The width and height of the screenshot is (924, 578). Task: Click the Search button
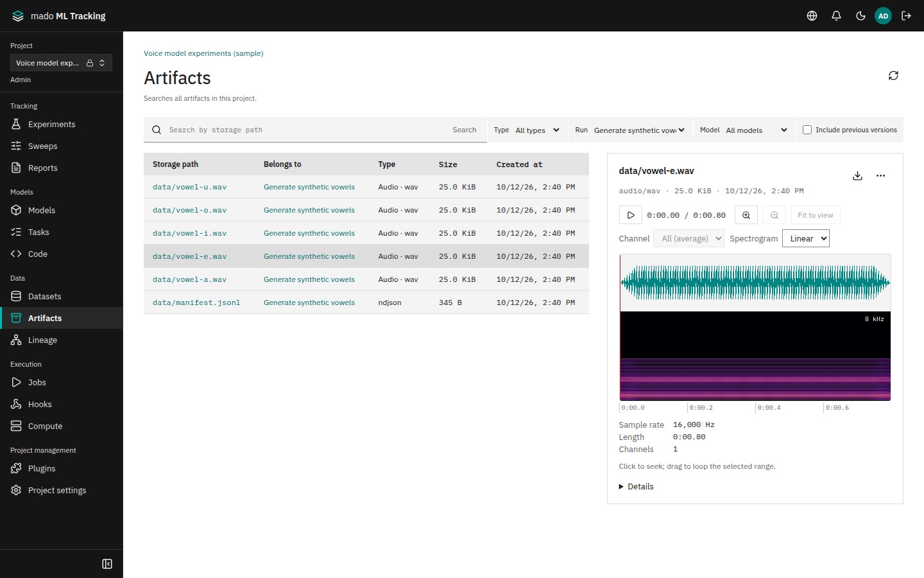(x=465, y=130)
